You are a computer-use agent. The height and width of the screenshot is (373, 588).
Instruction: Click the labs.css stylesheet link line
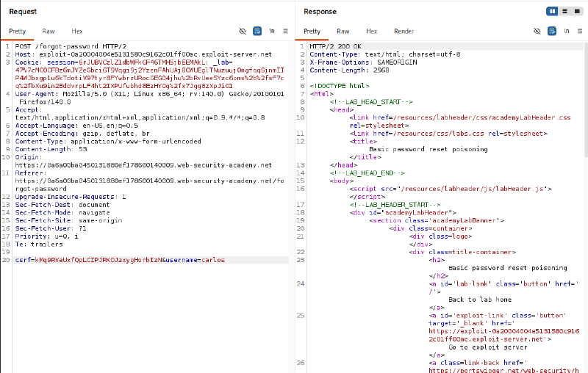click(x=448, y=134)
